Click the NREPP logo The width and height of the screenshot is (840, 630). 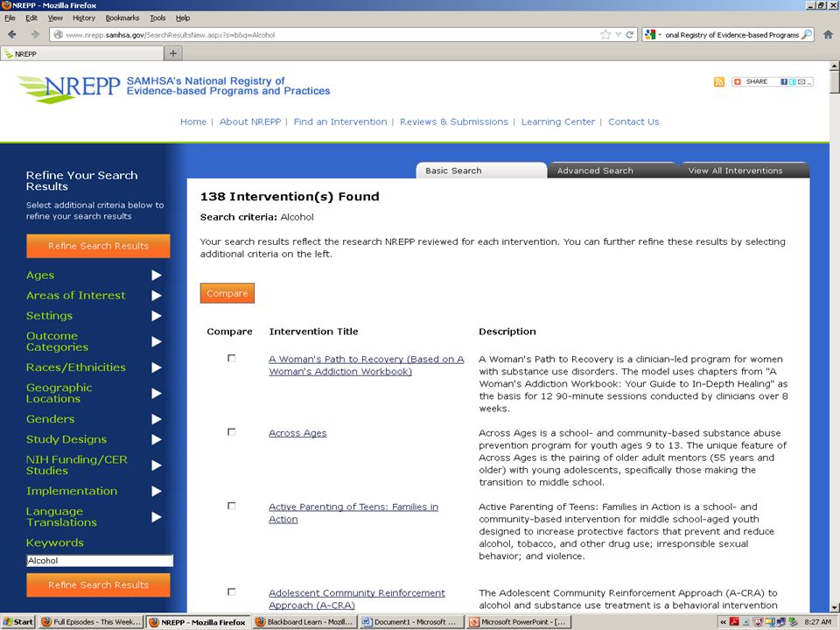point(68,87)
